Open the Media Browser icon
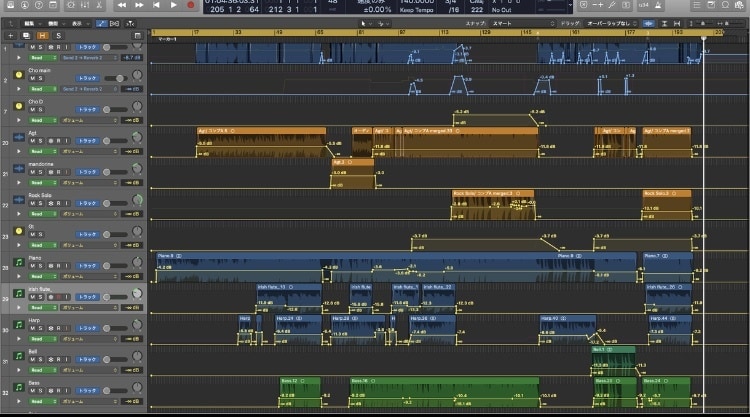Screen dimensions: 750x417 pyautogui.click(x=739, y=5)
